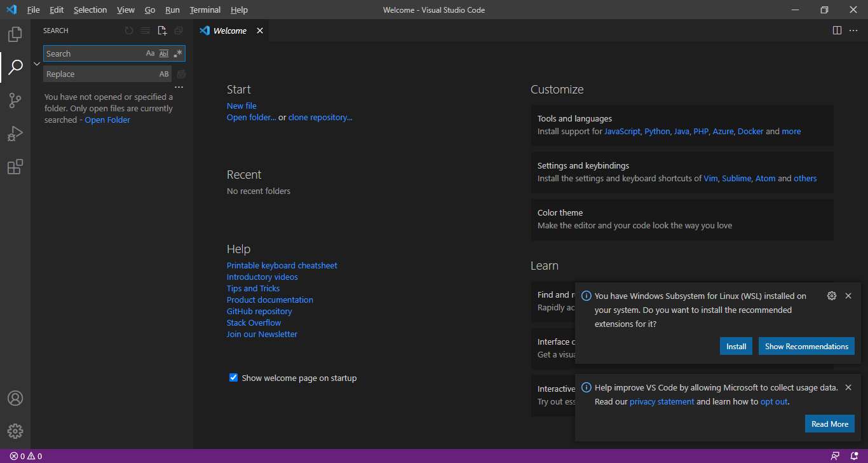Close the Welcome tab
868x463 pixels.
[260, 31]
